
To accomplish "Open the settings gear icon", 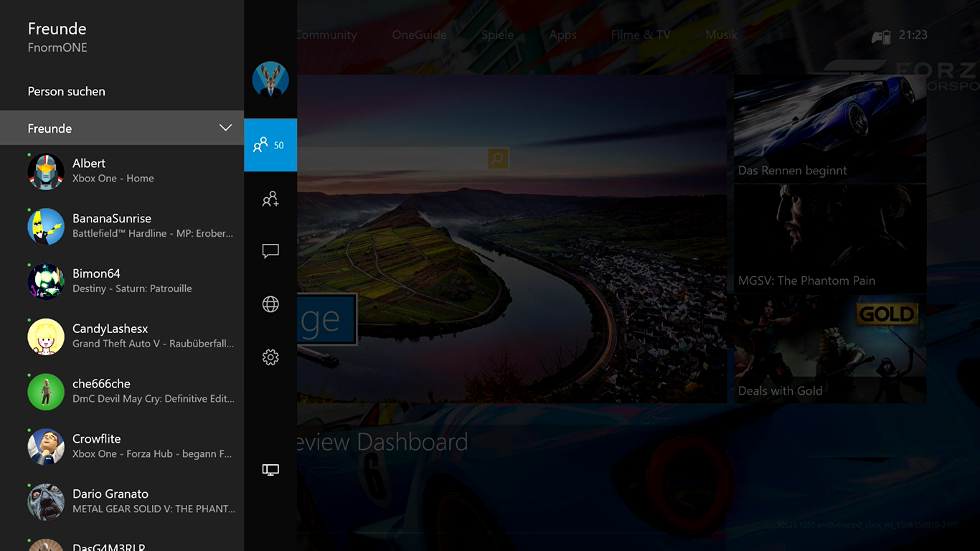I will [x=270, y=357].
